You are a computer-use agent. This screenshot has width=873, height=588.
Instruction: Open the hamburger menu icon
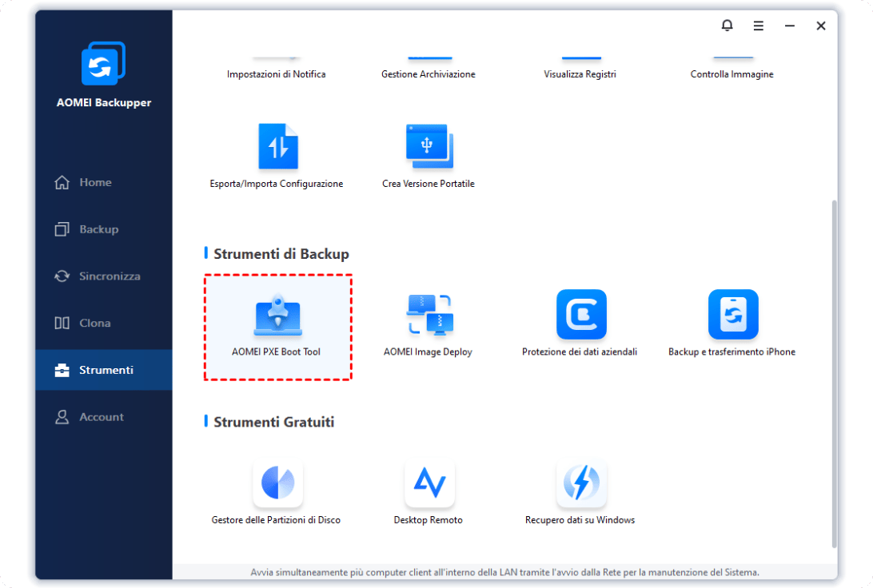pyautogui.click(x=759, y=26)
